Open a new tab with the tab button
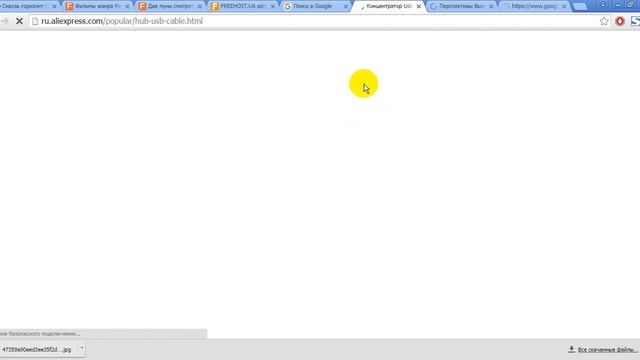640x360 pixels. pos(580,7)
